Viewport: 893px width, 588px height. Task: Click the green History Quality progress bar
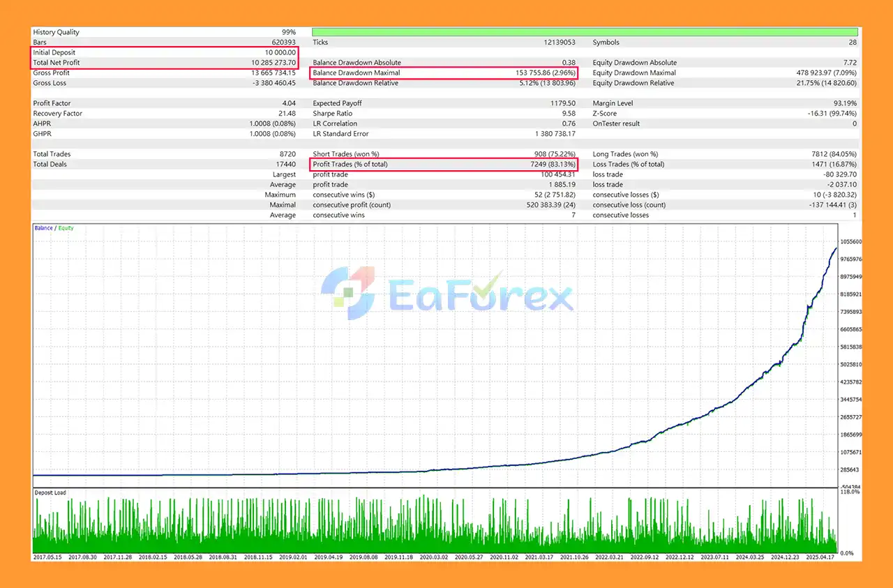point(585,32)
